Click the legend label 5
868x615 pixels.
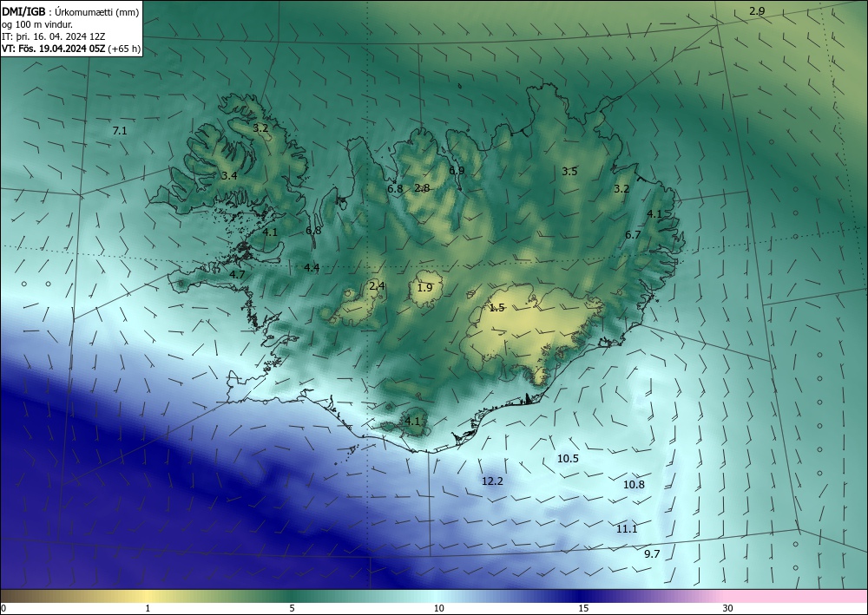(x=292, y=608)
